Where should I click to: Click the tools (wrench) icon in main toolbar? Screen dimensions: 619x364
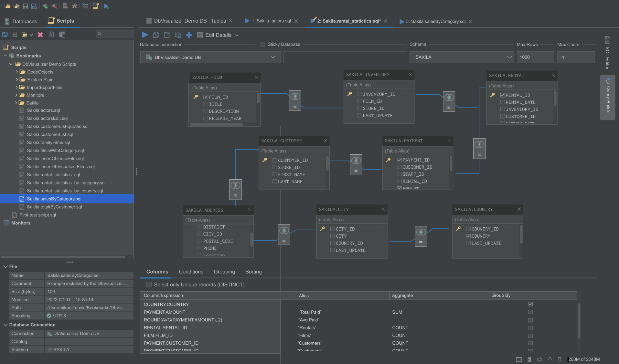[x=75, y=6]
